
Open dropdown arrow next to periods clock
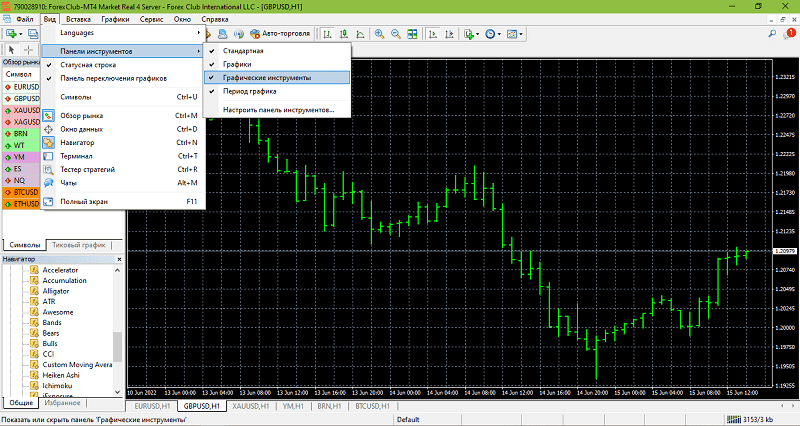click(499, 34)
